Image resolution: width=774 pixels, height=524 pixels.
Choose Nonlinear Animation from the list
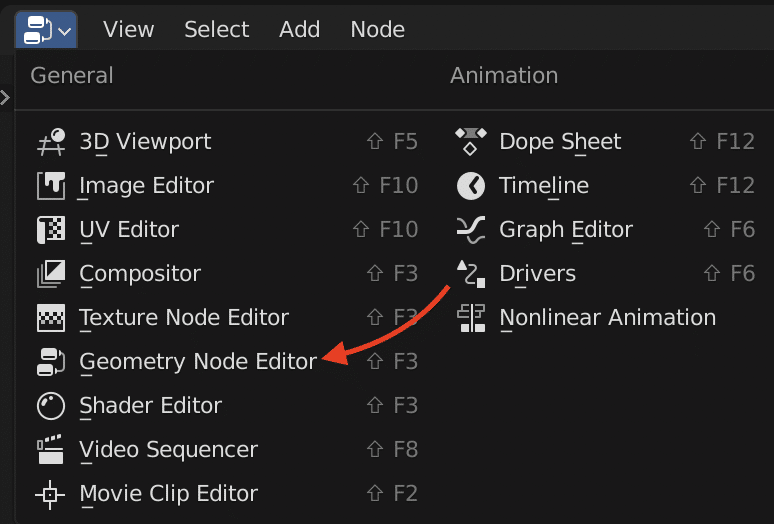pyautogui.click(x=607, y=318)
